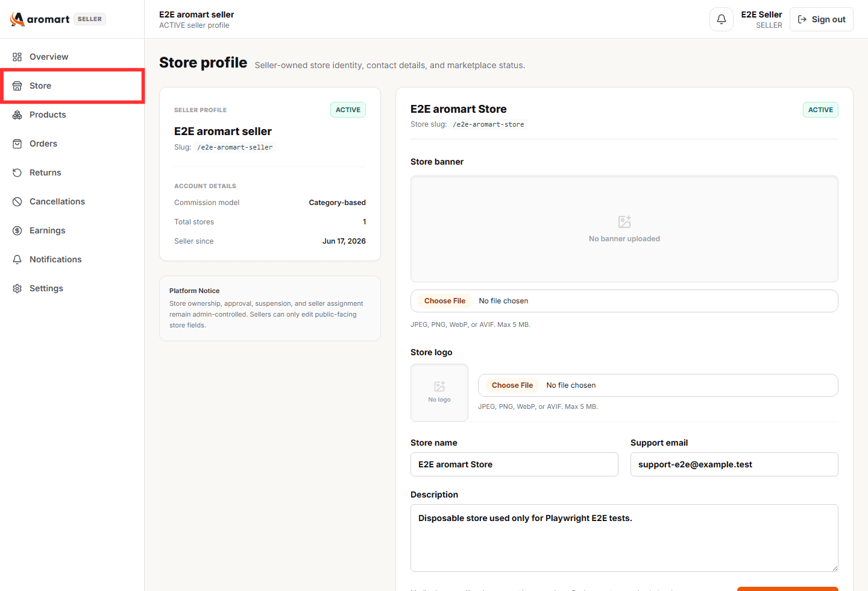
Task: Click the Description text area
Action: [624, 538]
